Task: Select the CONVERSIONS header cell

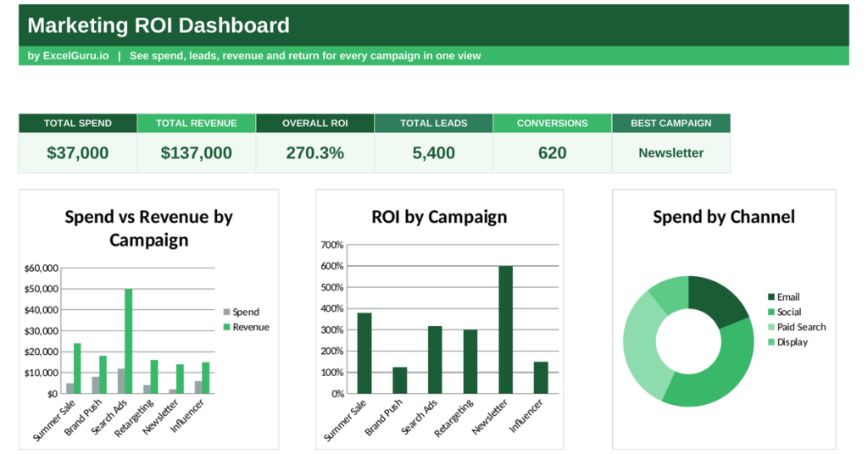Action: click(x=553, y=124)
